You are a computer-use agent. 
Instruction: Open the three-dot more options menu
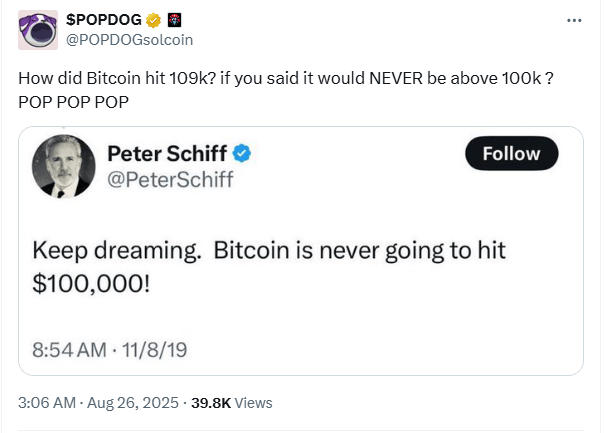pyautogui.click(x=573, y=20)
